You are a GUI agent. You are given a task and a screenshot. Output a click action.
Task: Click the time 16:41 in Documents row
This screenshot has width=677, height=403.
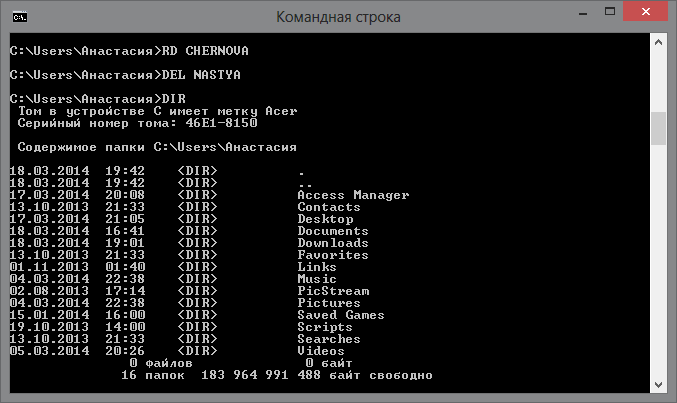coord(125,231)
